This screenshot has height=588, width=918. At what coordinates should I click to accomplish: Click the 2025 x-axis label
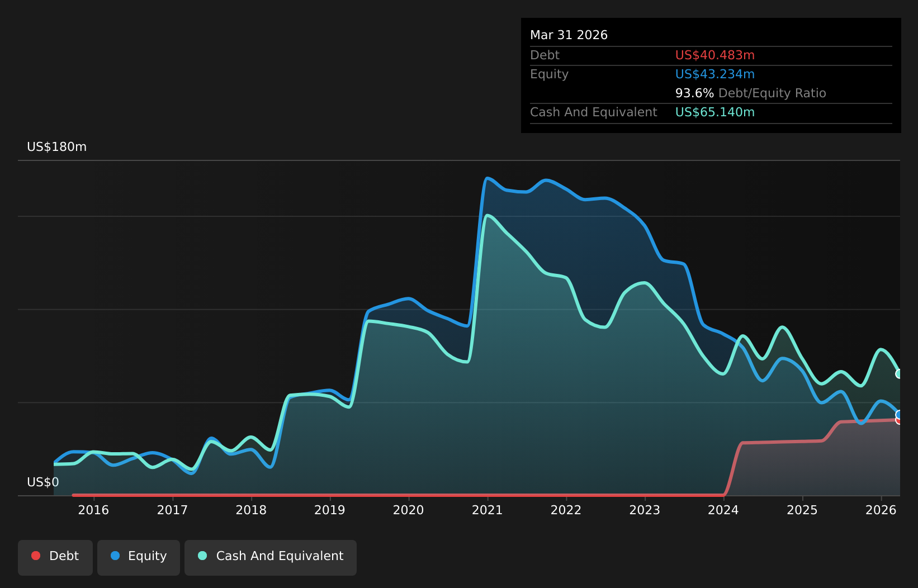(x=802, y=510)
